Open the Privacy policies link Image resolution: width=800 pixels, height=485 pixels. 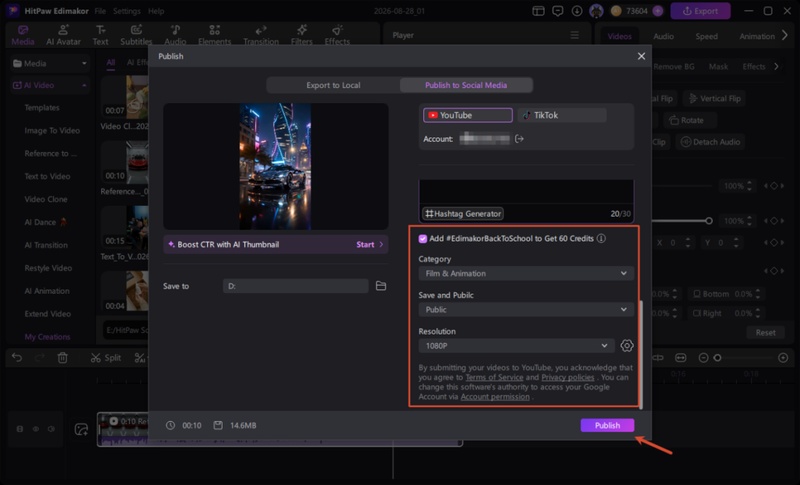click(x=568, y=377)
